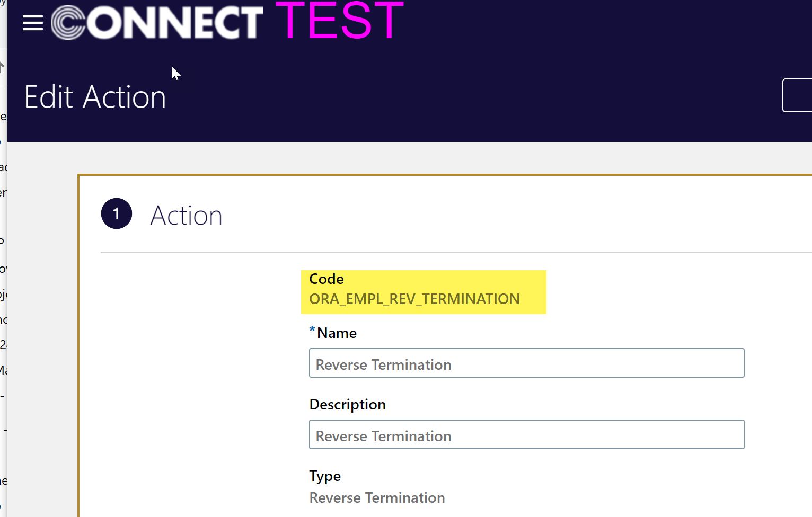Click inside the Description input field
Viewport: 812px width, 517px height.
click(x=526, y=434)
